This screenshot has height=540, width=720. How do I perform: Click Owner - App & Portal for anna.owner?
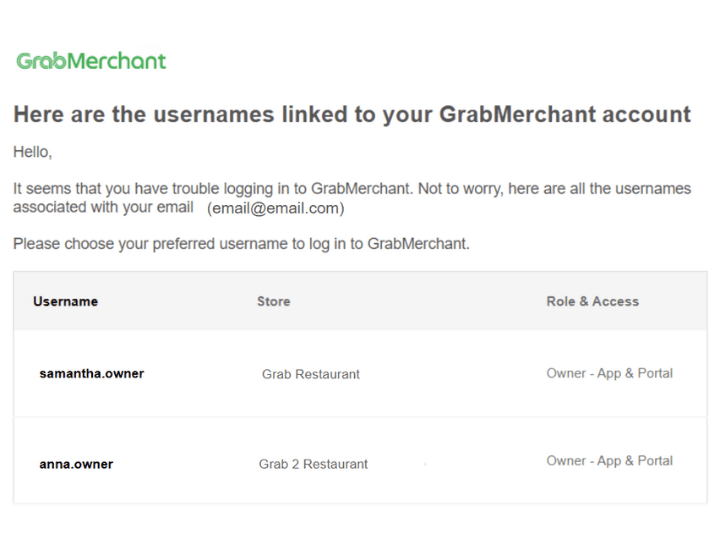(x=609, y=461)
